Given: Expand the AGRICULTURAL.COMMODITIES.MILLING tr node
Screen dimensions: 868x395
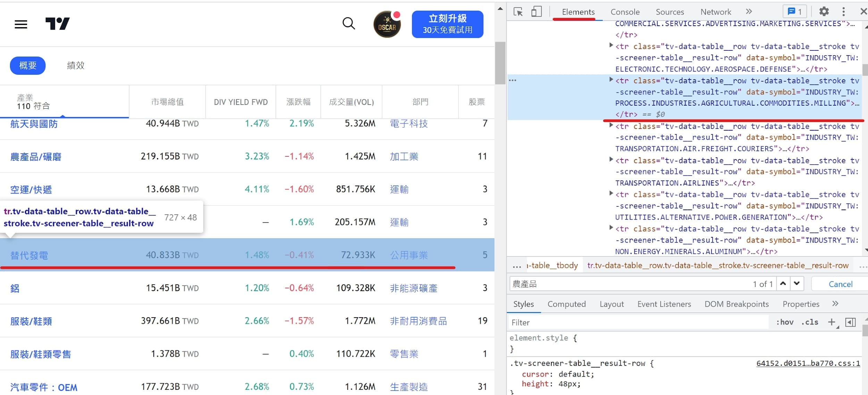Looking at the screenshot, I should tap(611, 80).
